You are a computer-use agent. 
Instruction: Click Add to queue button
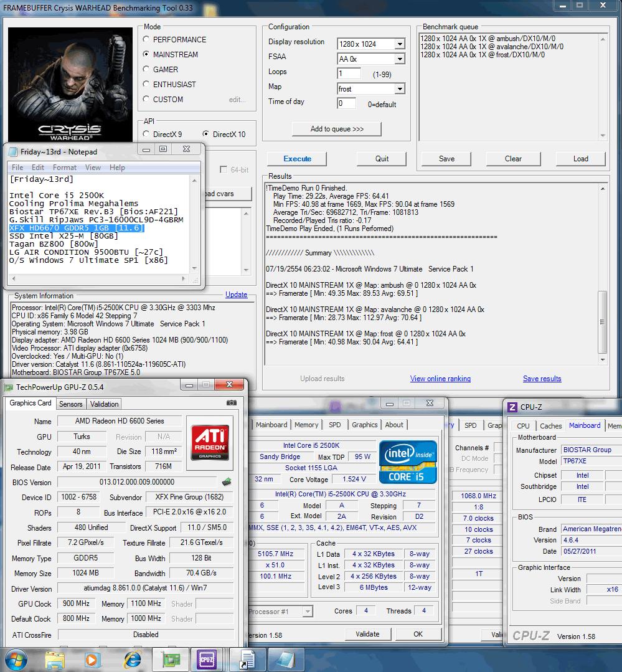(x=337, y=129)
